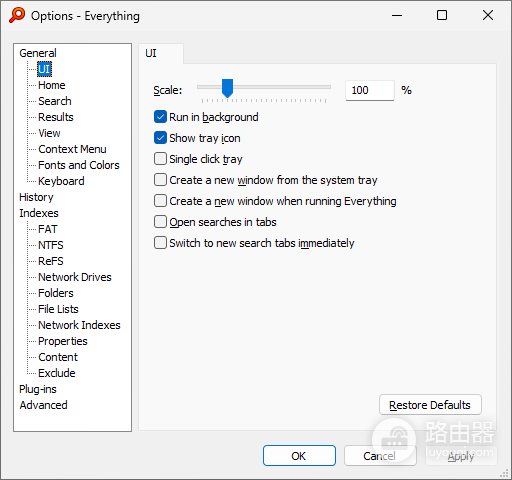Enable Open searches in tabs

click(160, 222)
